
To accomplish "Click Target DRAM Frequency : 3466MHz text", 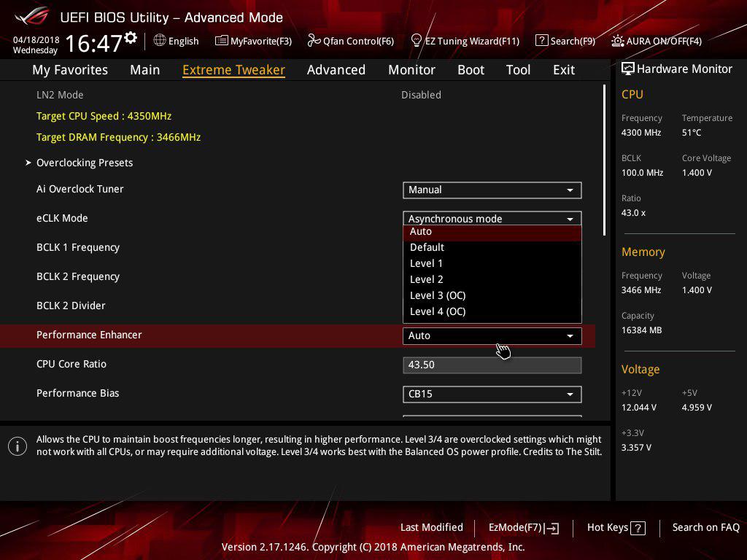I will coord(119,137).
